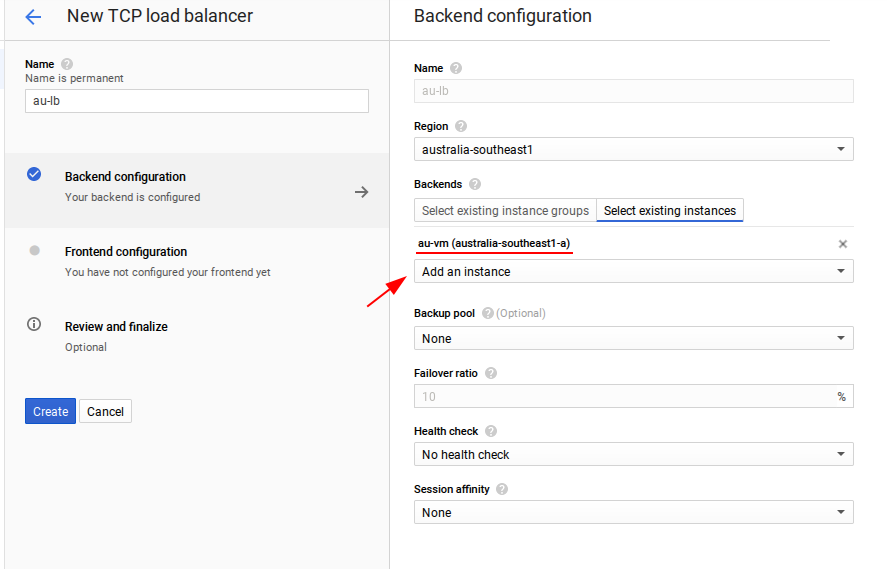Viewport: 887px width, 569px height.
Task: Click help icon beside Failover ratio
Action: point(491,373)
